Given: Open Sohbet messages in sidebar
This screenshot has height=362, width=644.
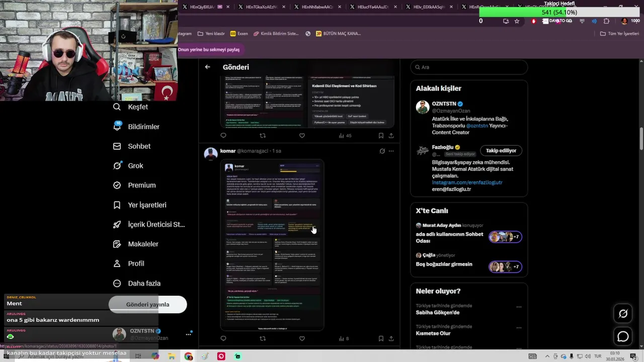Looking at the screenshot, I should tap(132, 146).
